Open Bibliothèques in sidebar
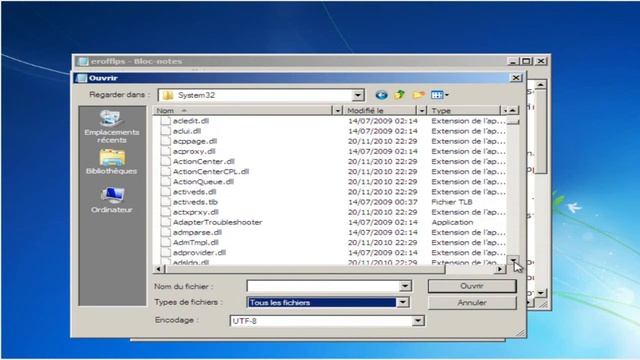Screen dimensions: 640x360 click(x=111, y=162)
